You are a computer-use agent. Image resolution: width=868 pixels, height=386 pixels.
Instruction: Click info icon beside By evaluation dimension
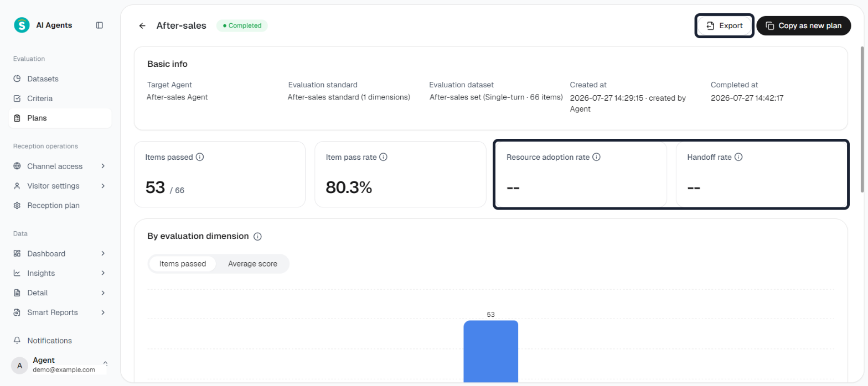(x=257, y=236)
